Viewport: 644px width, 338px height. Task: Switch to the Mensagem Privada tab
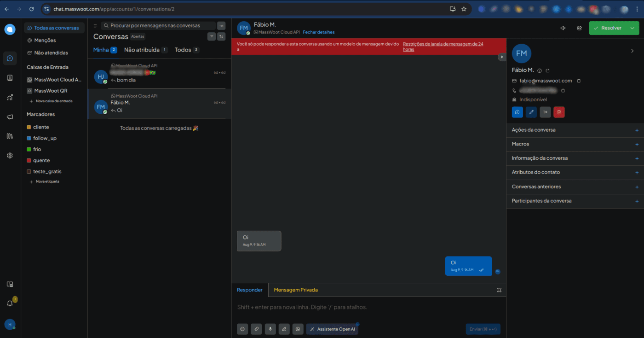tap(295, 290)
